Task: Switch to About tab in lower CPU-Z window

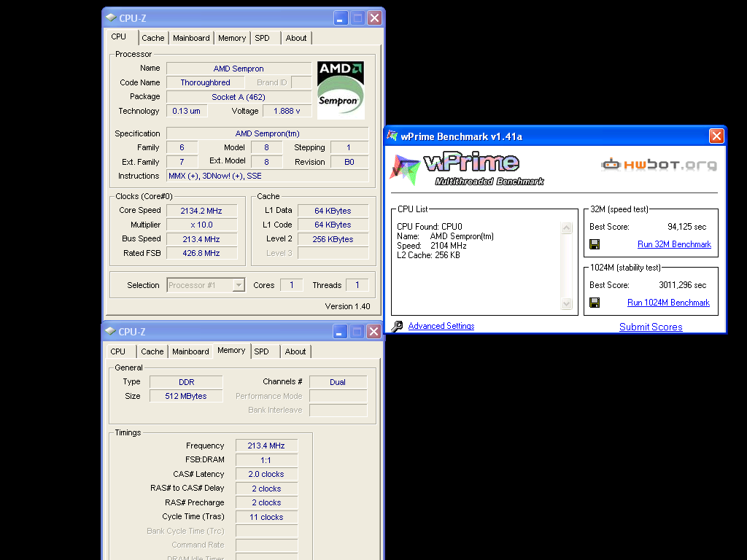Action: tap(295, 351)
